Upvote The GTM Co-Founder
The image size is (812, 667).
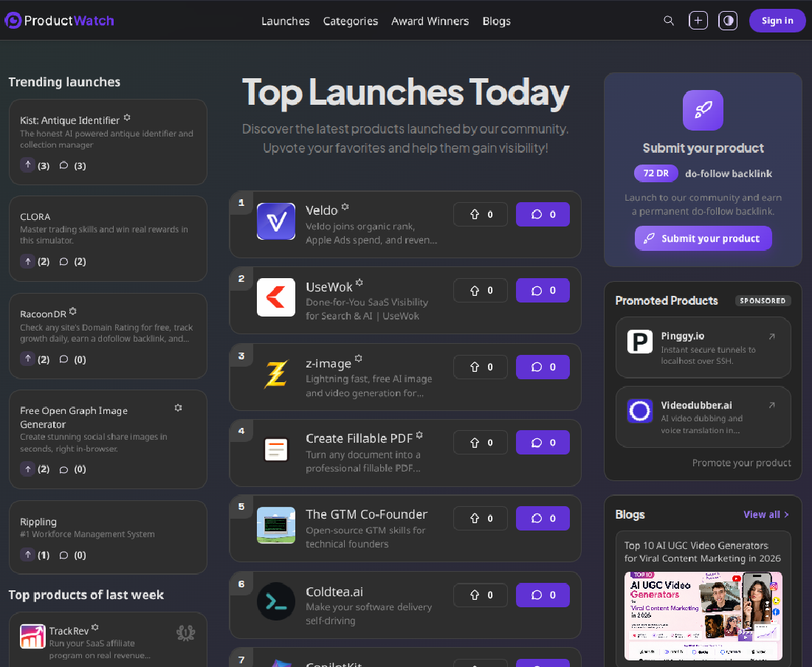(x=480, y=518)
